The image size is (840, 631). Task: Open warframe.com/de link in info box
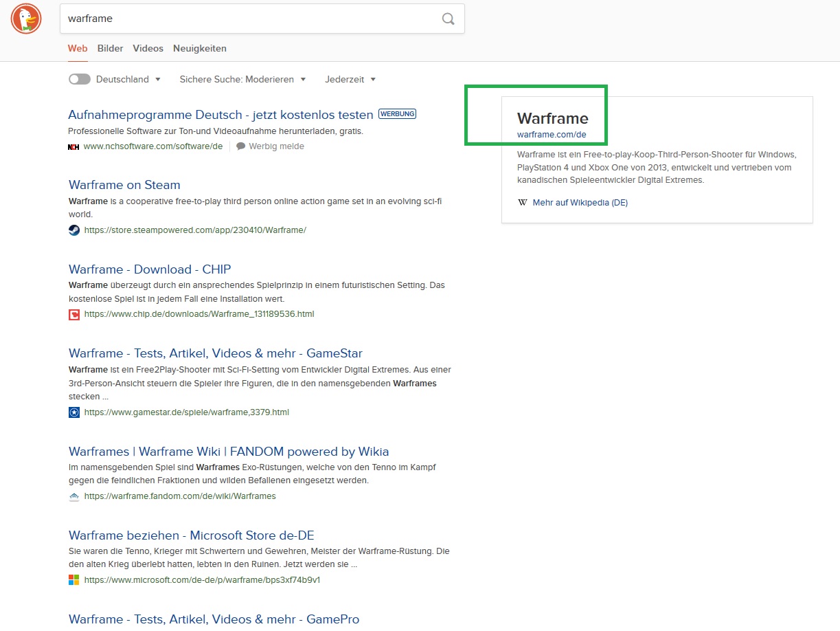point(552,135)
